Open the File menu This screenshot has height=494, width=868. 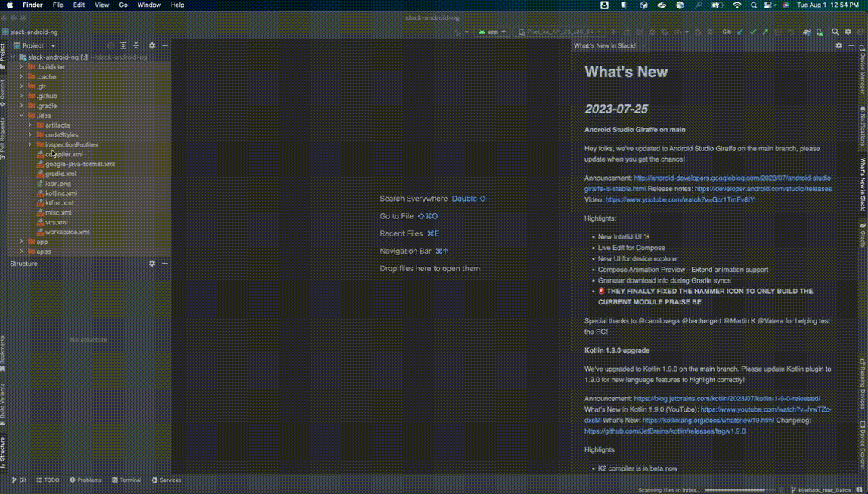tap(58, 5)
